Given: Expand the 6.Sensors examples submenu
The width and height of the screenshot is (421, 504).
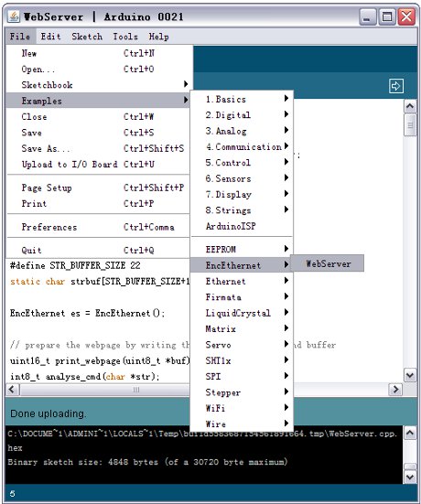Looking at the screenshot, I should [x=242, y=178].
